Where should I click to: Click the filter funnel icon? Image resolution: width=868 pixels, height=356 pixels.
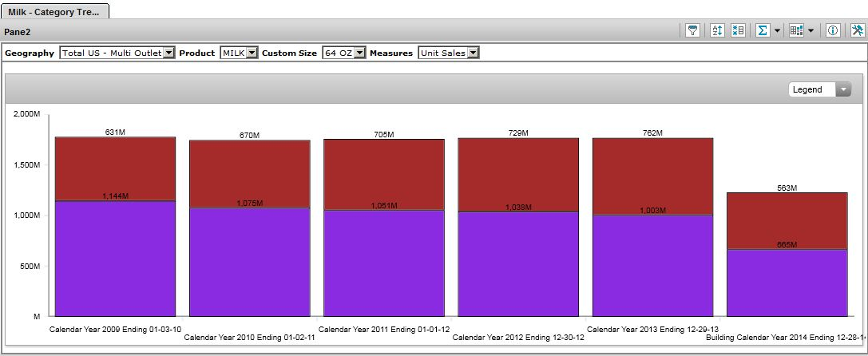coord(693,30)
